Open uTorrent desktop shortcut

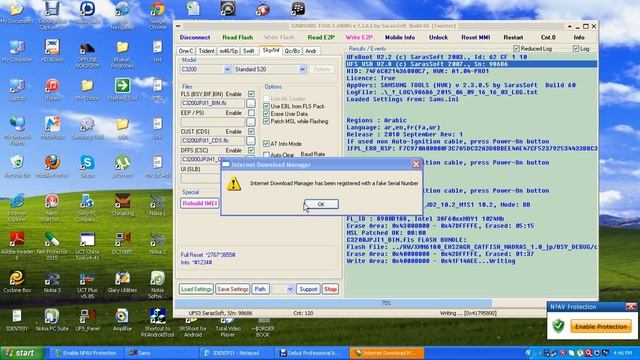point(122,167)
